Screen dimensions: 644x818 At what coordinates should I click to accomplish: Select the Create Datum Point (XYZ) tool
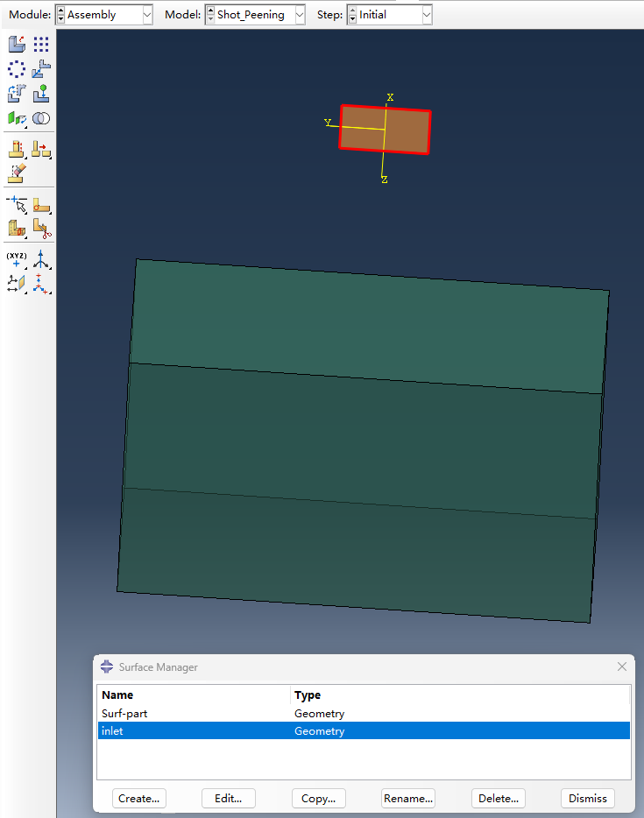[17, 259]
